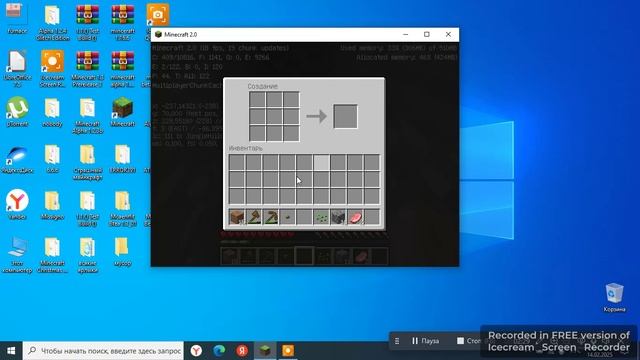This screenshot has width=640, height=360.
Task: Open the Windows Start menu
Action: tap(11, 351)
